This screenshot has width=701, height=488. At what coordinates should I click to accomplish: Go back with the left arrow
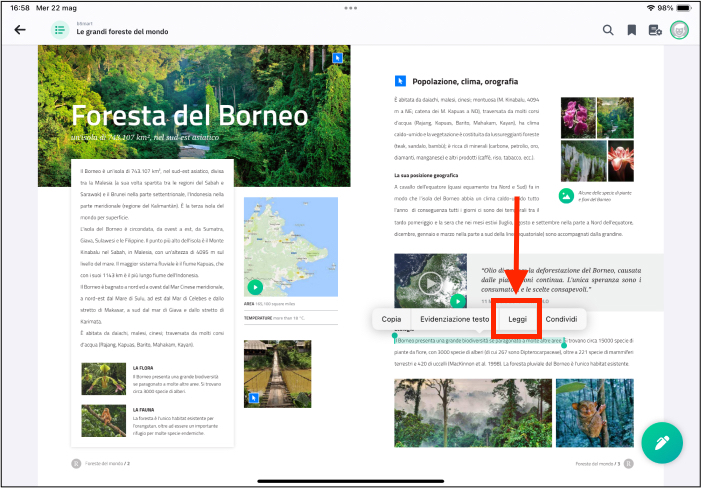click(20, 30)
